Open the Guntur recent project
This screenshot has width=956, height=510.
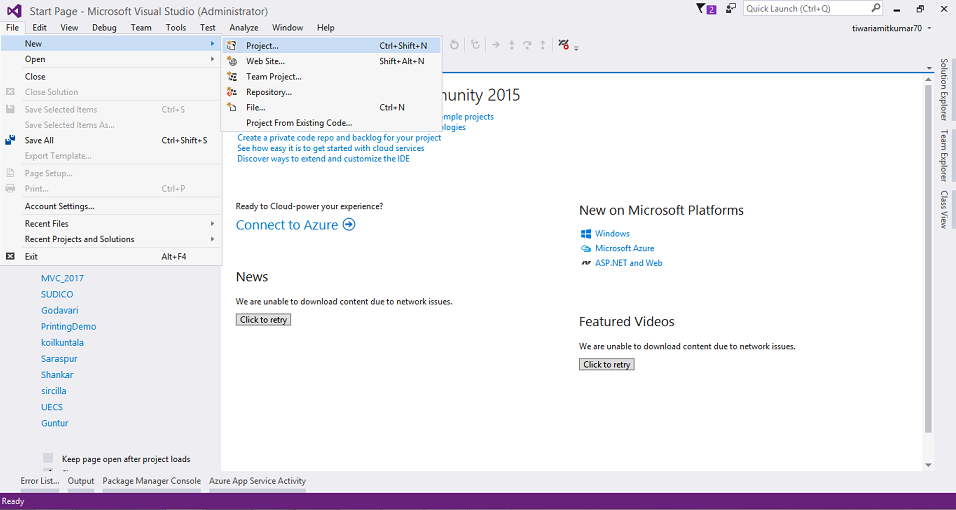pyautogui.click(x=55, y=423)
